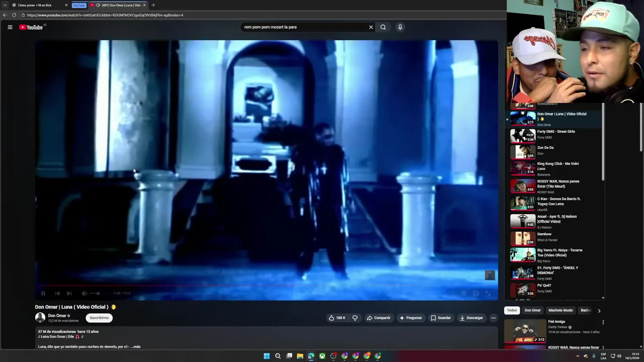This screenshot has width=644, height=362.
Task: Open the YouTube hamburger guide menu
Action: point(10,27)
